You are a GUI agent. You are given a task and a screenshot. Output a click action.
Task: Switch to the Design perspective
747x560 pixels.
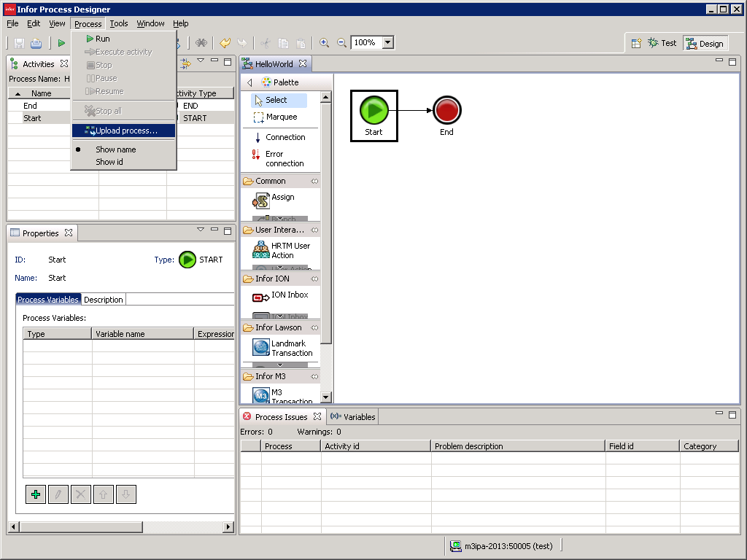(x=705, y=44)
